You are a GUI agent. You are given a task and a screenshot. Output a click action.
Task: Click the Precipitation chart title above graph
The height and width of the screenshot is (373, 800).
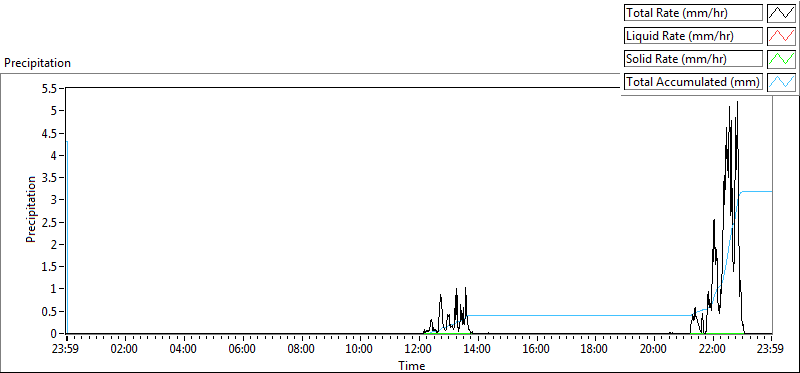coord(37,63)
